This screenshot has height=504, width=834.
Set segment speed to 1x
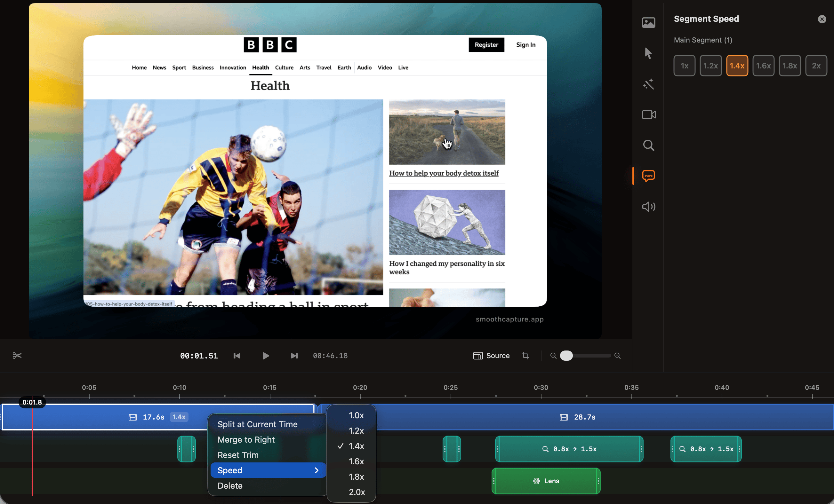pos(684,66)
